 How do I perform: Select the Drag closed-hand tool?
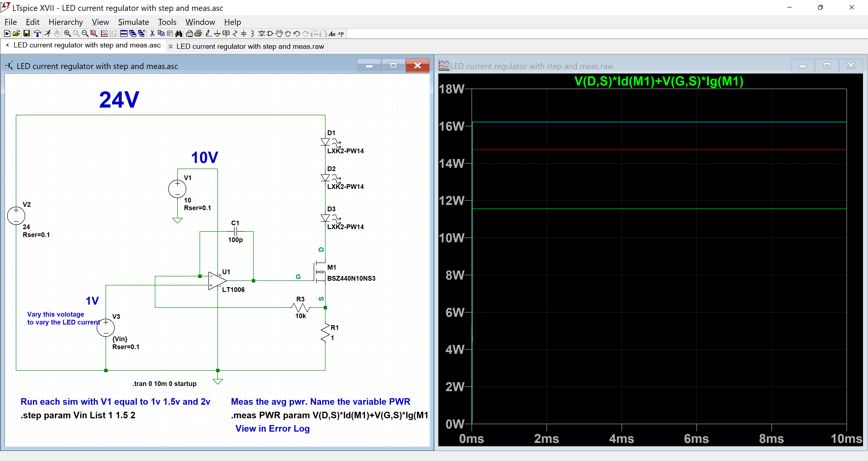[288, 34]
